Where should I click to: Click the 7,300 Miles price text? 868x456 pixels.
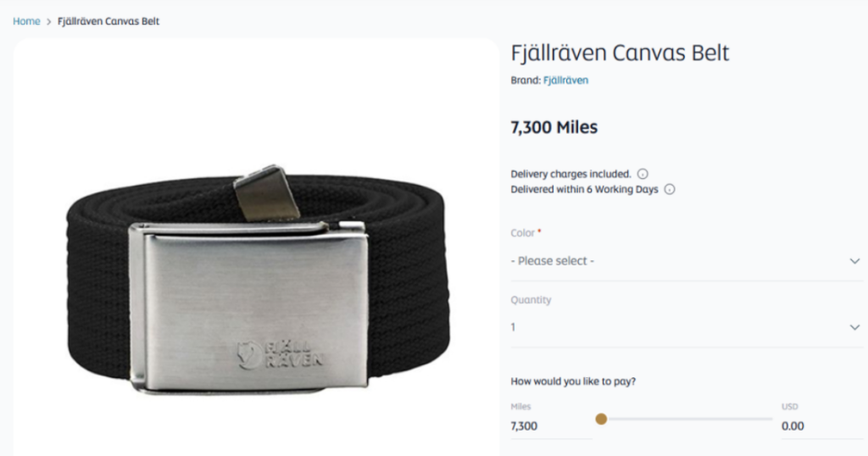[x=554, y=128]
